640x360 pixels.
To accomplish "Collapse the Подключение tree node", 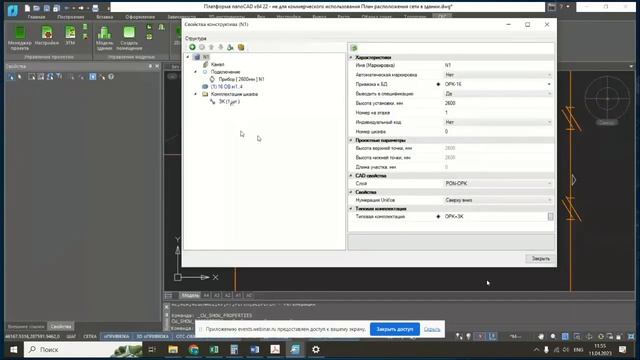I will 196,72.
